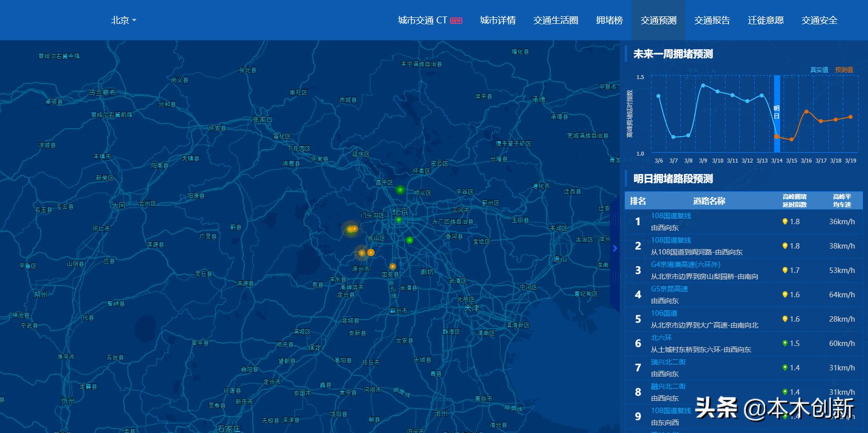Click green map marker right of 房山区 label
Image resolution: width=868 pixels, height=433 pixels.
click(410, 240)
